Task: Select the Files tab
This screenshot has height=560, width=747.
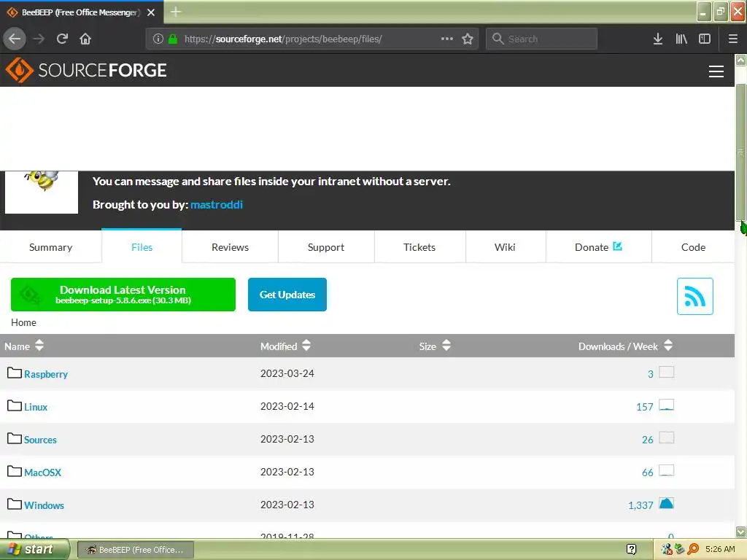Action: (x=142, y=247)
